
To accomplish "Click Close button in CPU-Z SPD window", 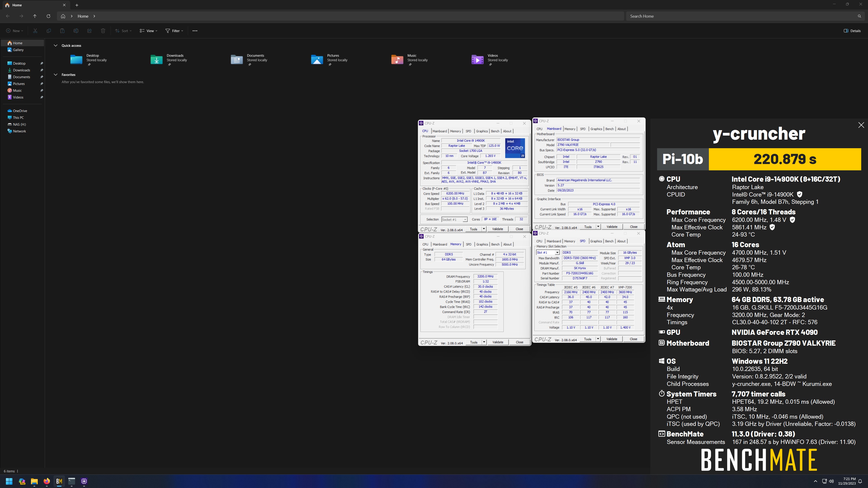I will 633,339.
